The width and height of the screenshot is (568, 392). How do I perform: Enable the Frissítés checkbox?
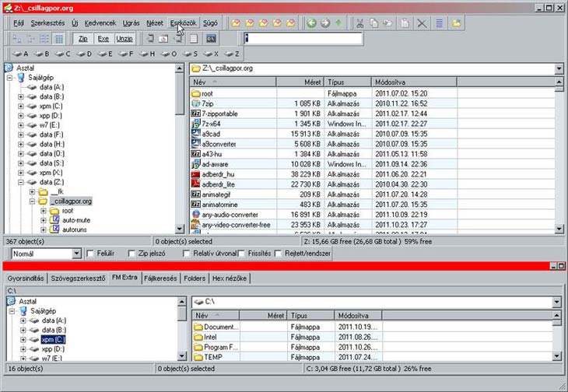point(241,254)
